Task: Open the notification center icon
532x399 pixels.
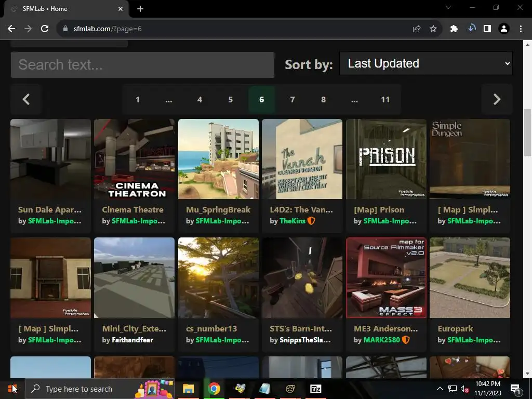Action: point(515,389)
